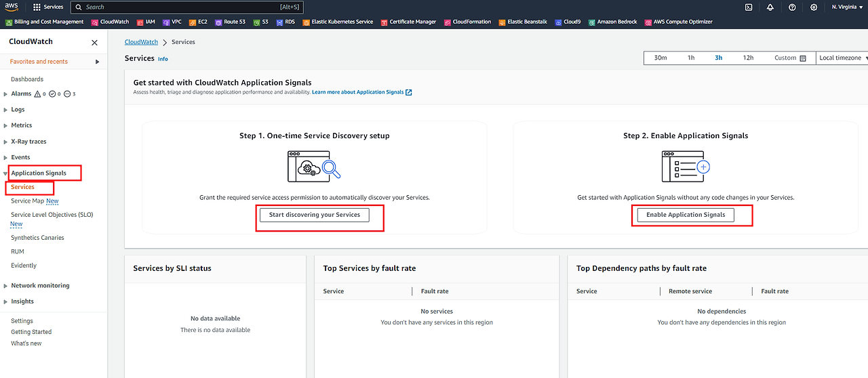Open Evidently in the sidebar

tap(24, 266)
